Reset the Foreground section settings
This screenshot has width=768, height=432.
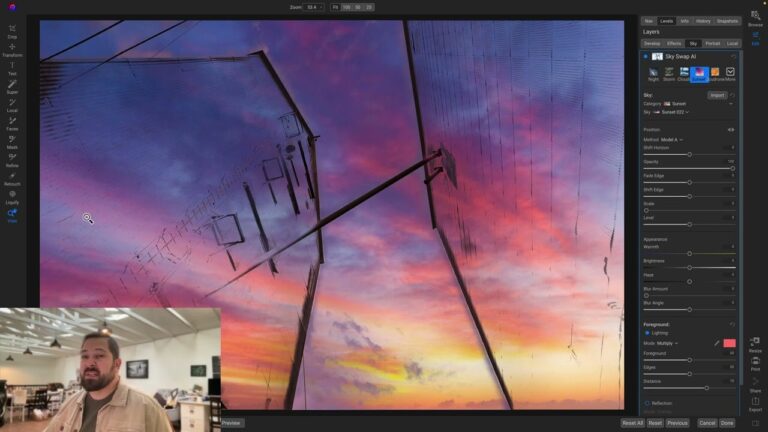click(732, 324)
